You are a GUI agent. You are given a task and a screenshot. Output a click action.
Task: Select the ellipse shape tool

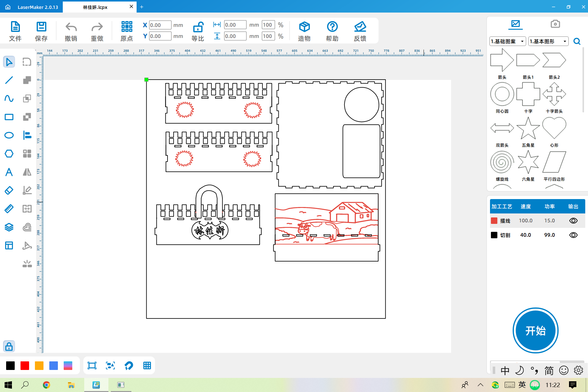tap(9, 135)
